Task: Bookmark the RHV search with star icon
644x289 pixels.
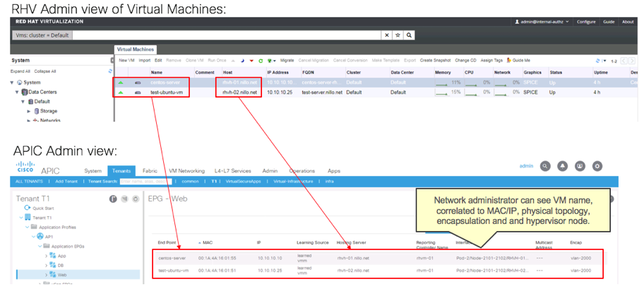Action: point(398,35)
